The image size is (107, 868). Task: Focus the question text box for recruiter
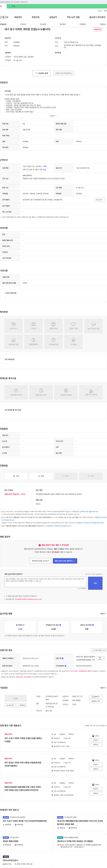[x=45, y=582]
